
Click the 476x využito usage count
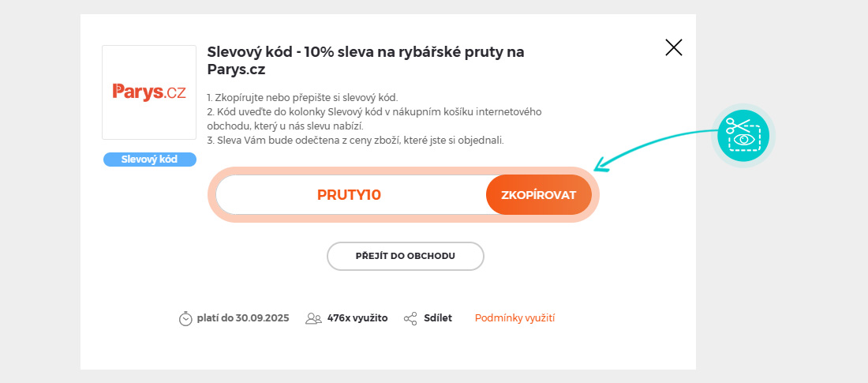coord(357,318)
